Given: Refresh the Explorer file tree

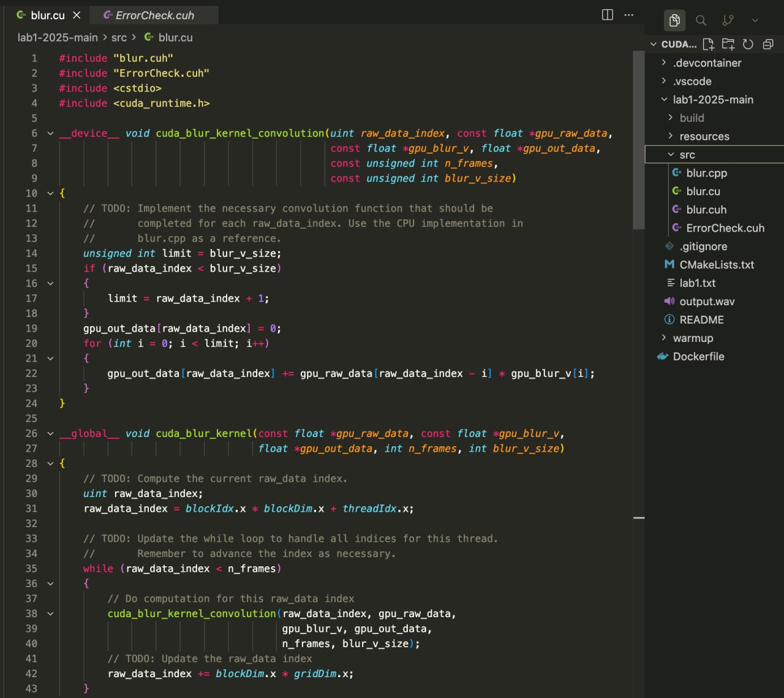Looking at the screenshot, I should point(748,44).
